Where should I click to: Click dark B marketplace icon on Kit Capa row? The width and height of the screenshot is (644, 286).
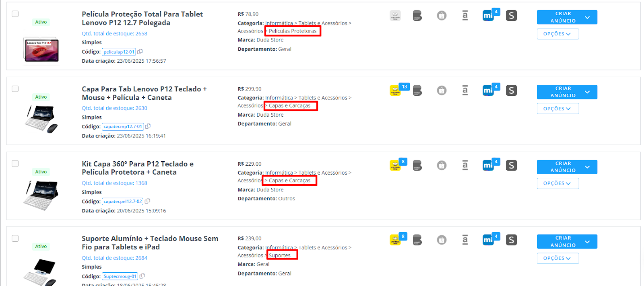click(x=417, y=165)
